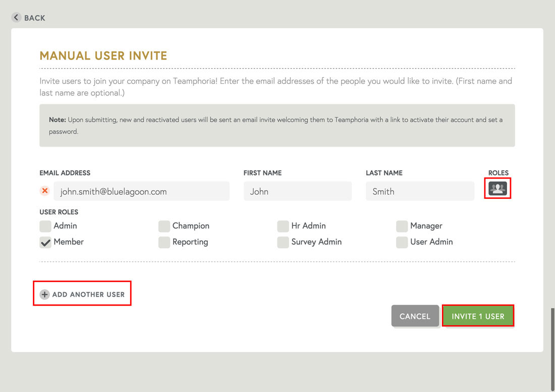Check the User Admin role
Screen dimensions: 555x392
[x=402, y=242]
